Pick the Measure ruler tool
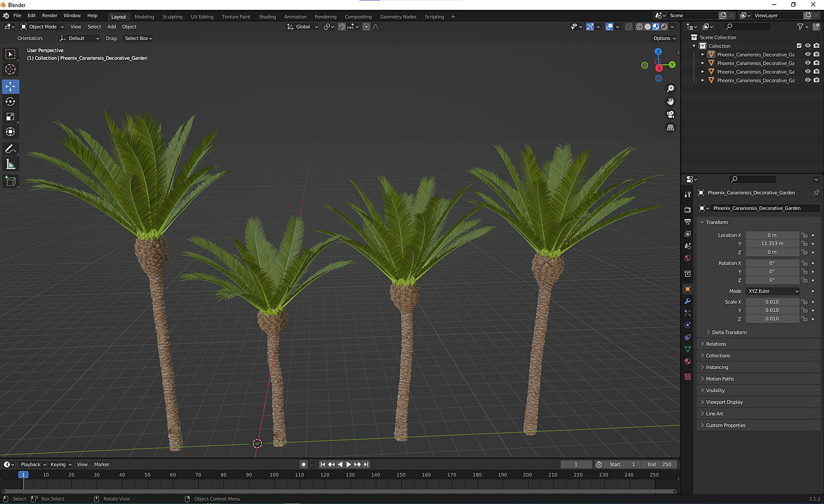Viewport: 824px width, 504px height. pos(10,164)
